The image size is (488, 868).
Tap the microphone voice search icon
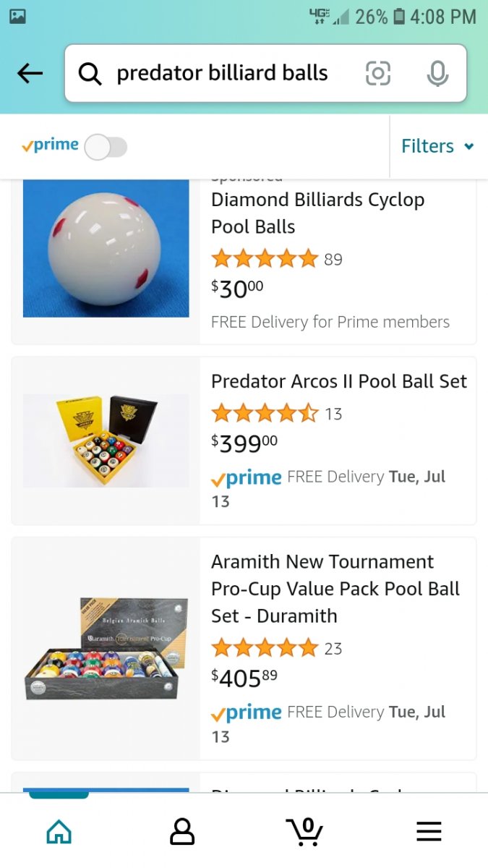pyautogui.click(x=437, y=73)
